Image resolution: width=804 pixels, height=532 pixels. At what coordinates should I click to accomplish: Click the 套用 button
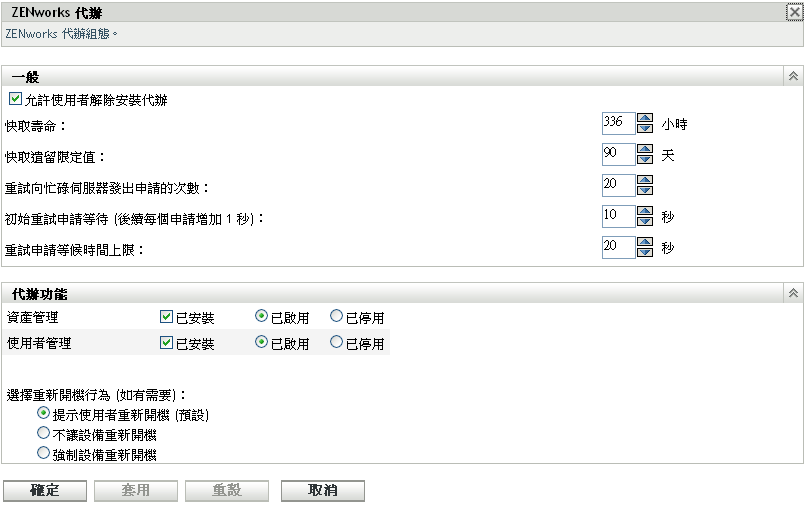coord(136,490)
